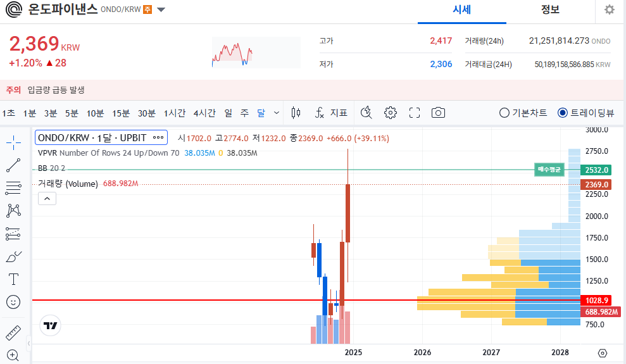626x364 pixels.
Task: Select the brush drawing tool
Action: 13,256
